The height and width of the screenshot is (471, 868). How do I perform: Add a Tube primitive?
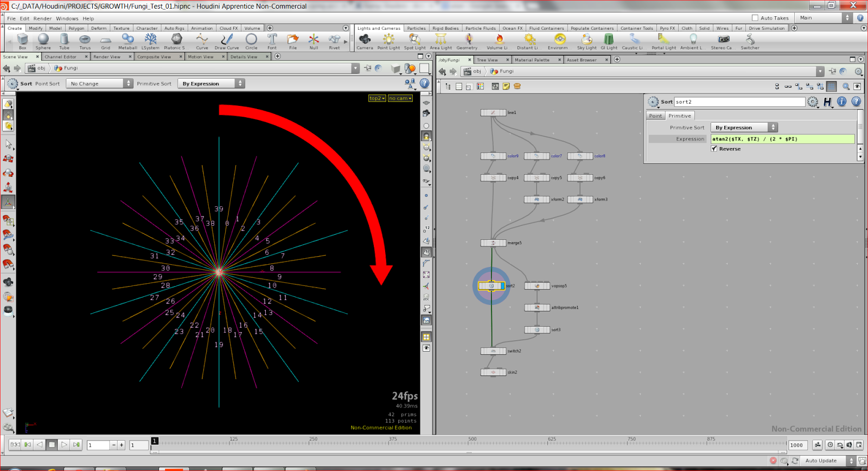pyautogui.click(x=64, y=41)
